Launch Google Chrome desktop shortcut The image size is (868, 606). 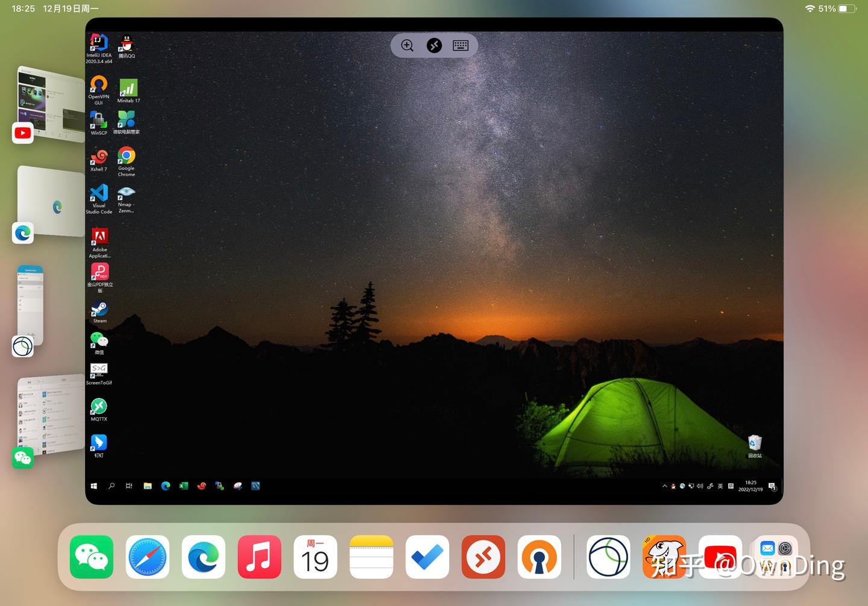point(127,161)
